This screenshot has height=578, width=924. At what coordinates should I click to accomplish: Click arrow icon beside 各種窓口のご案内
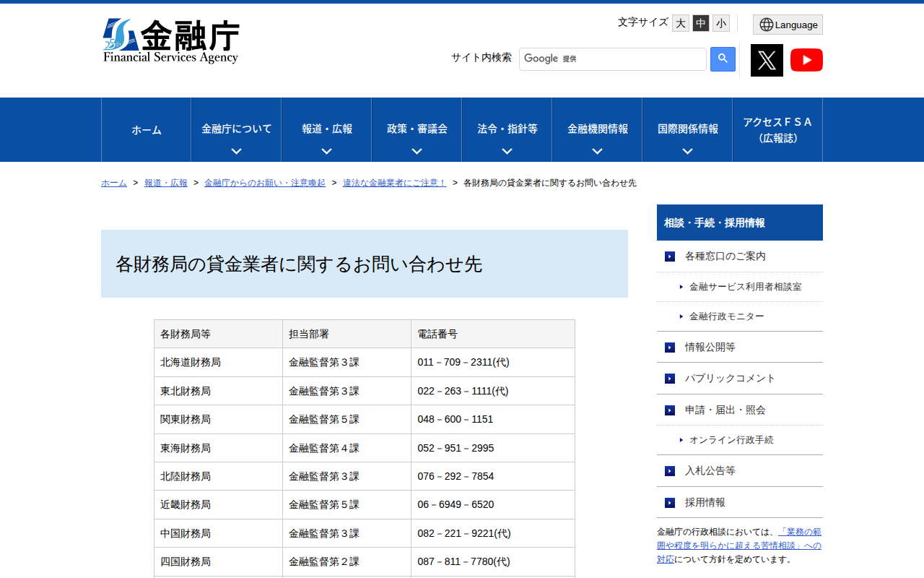670,256
